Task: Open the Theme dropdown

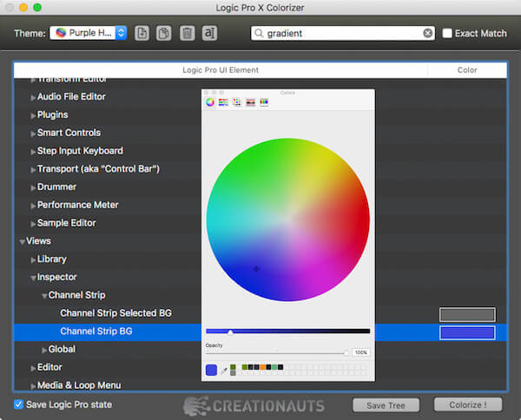Action: pyautogui.click(x=89, y=33)
